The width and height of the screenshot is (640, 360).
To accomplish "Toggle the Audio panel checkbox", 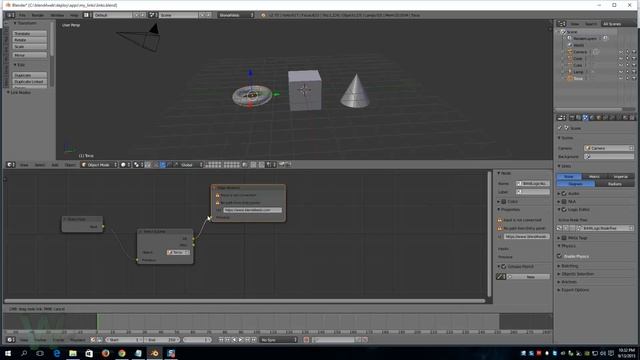I will (x=564, y=193).
